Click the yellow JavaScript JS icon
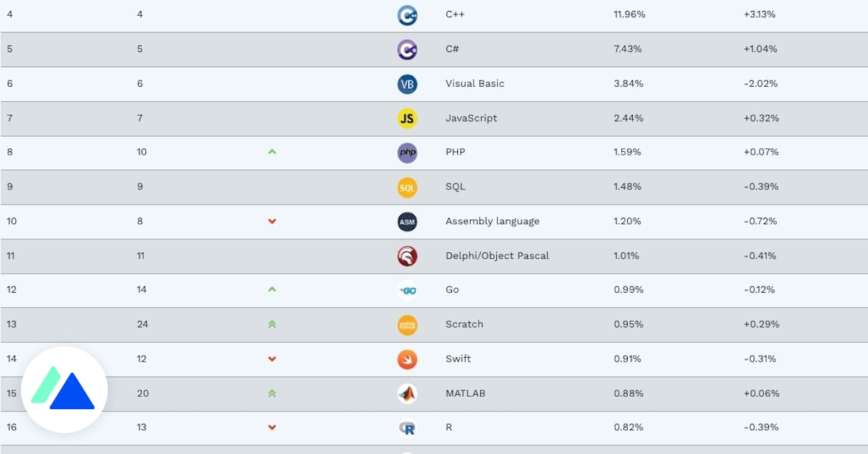 [x=407, y=119]
